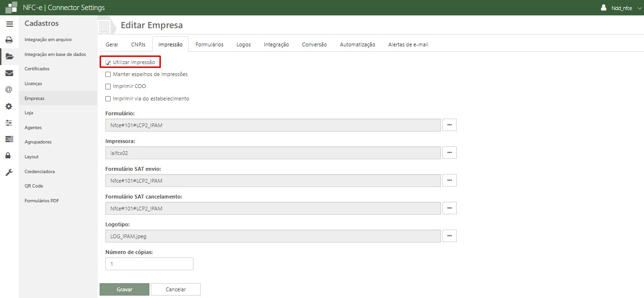The image size is (644, 298).
Task: Click the Gravar button
Action: point(124,289)
